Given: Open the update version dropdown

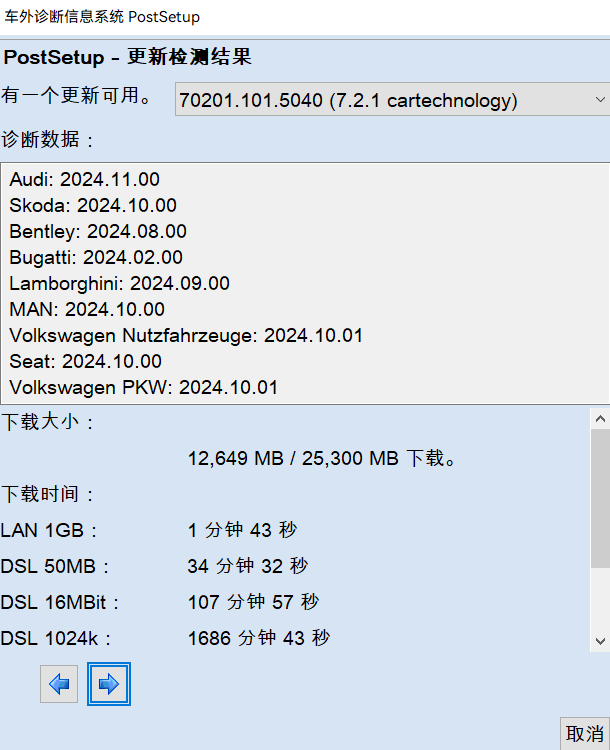Looking at the screenshot, I should [392, 99].
